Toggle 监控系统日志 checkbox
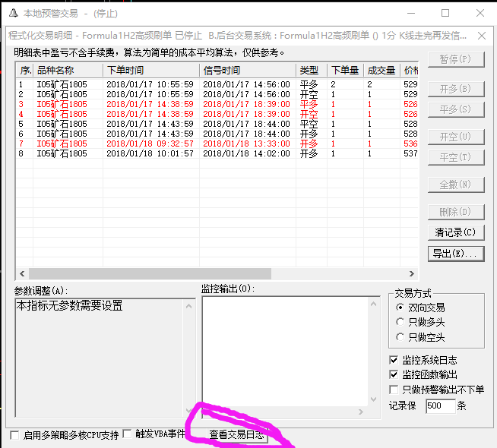Viewport: 497px width, 448px height. [394, 360]
